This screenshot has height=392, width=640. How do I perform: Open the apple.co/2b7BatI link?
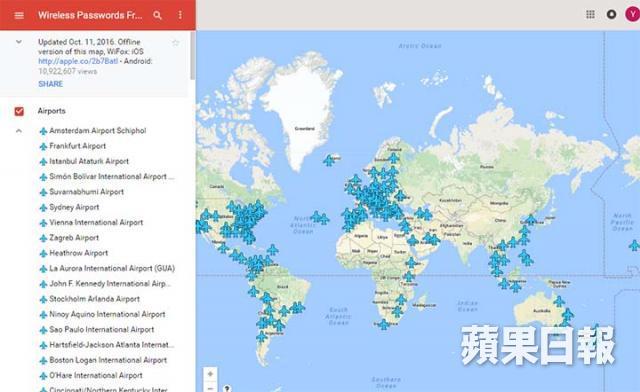point(78,61)
